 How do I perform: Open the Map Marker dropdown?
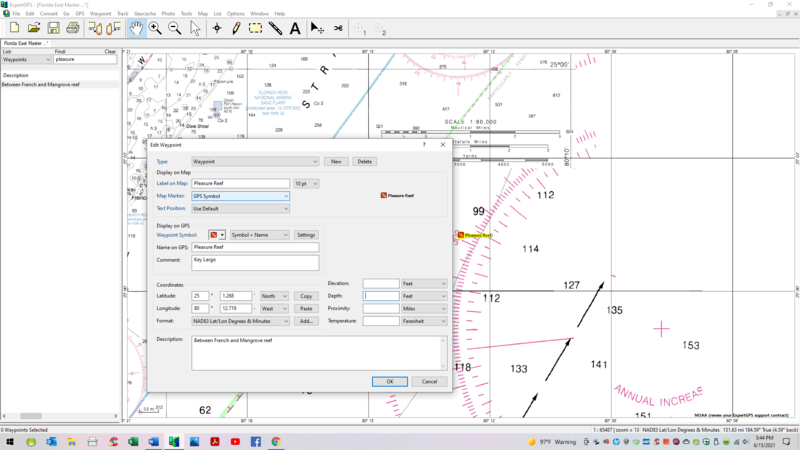240,196
